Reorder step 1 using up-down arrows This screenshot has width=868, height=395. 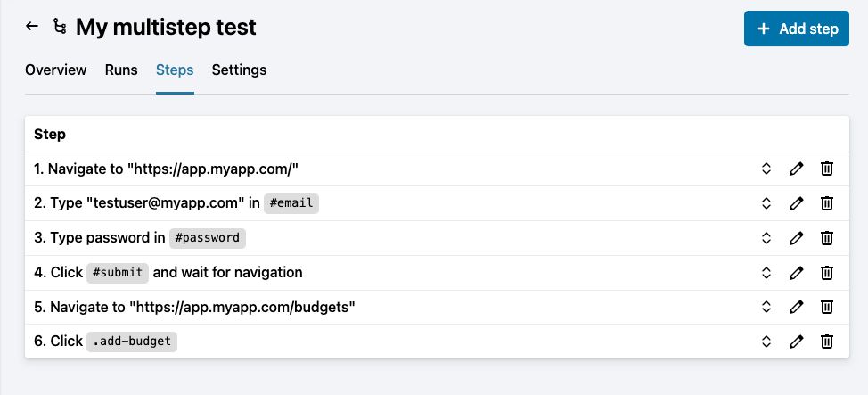[x=766, y=169]
